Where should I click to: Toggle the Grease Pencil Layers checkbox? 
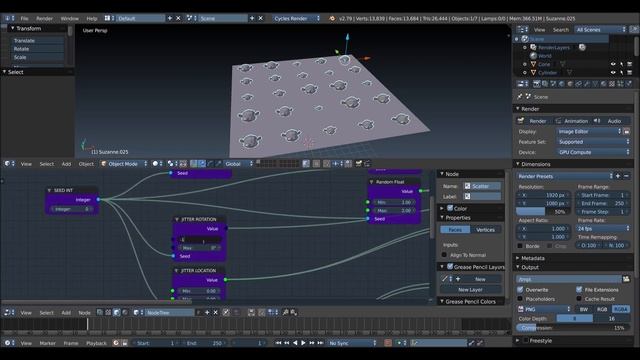tap(450, 267)
